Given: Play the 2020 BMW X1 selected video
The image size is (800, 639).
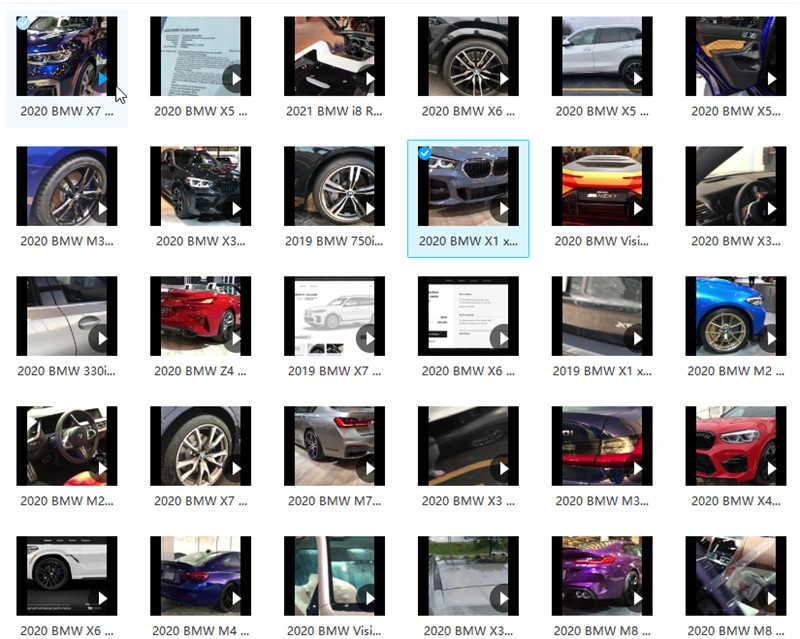Looking at the screenshot, I should (501, 209).
